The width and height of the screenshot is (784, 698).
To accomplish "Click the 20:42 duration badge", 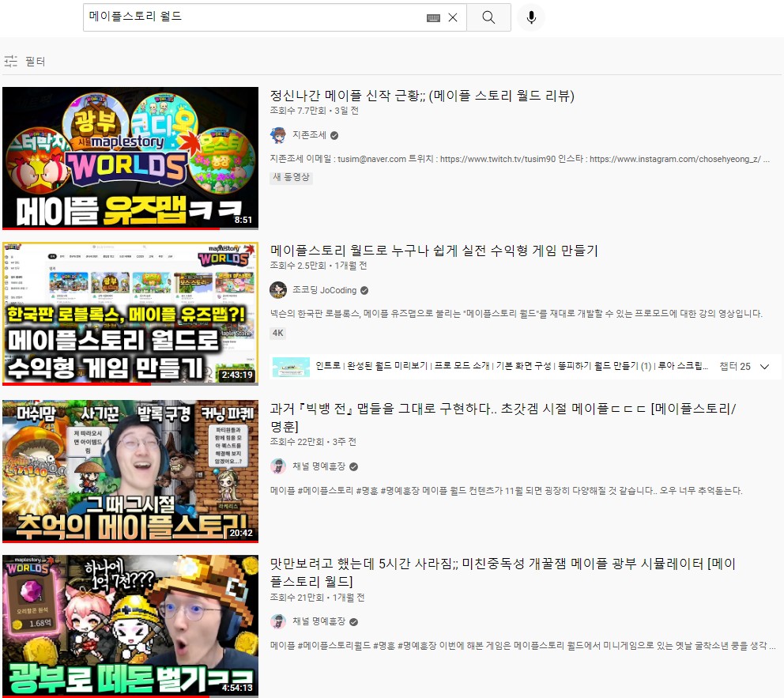I will click(x=241, y=533).
